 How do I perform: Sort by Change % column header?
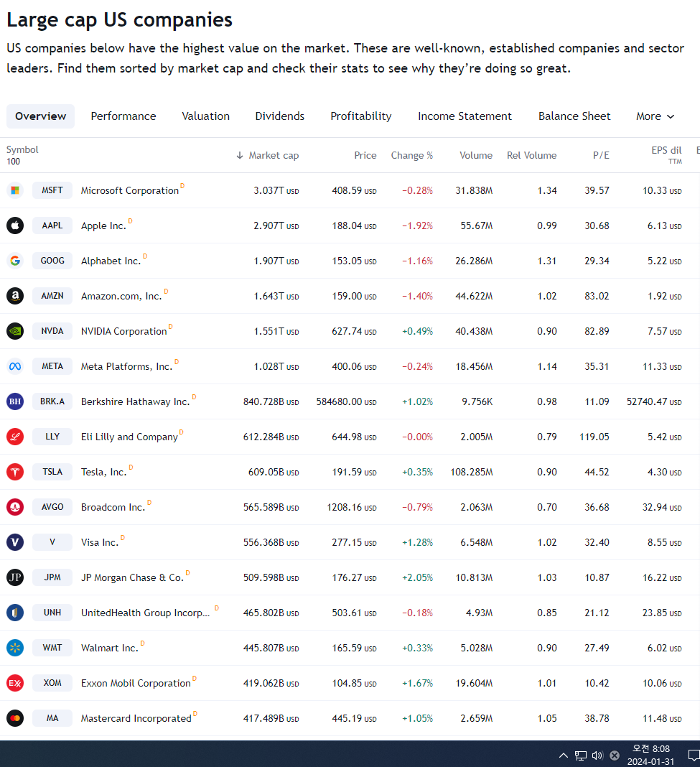[x=412, y=155]
